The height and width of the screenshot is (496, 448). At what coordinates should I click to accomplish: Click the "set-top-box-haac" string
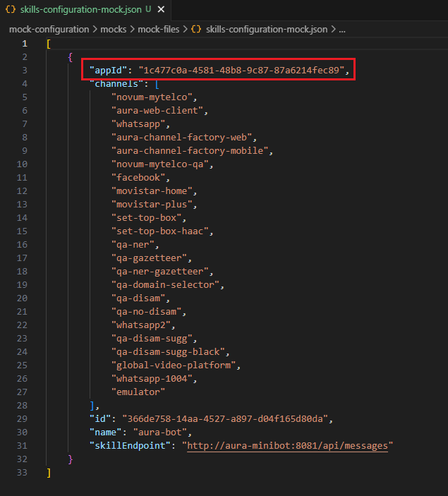click(x=159, y=231)
